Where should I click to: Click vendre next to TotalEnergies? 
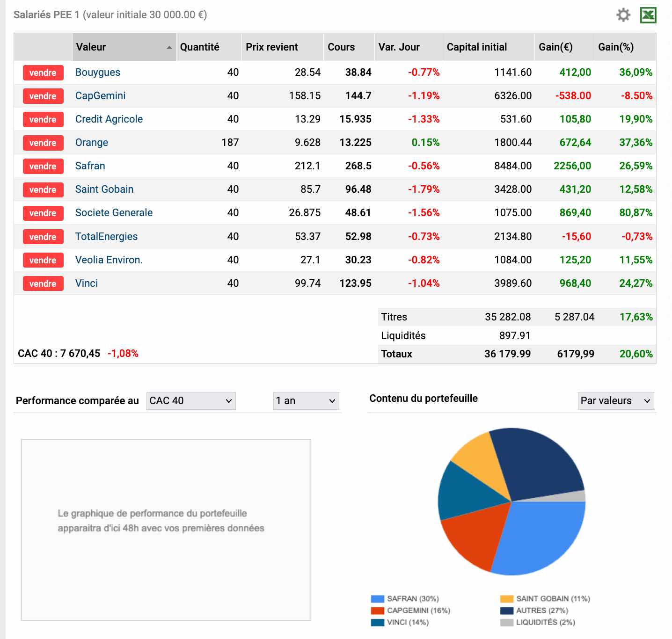[43, 237]
